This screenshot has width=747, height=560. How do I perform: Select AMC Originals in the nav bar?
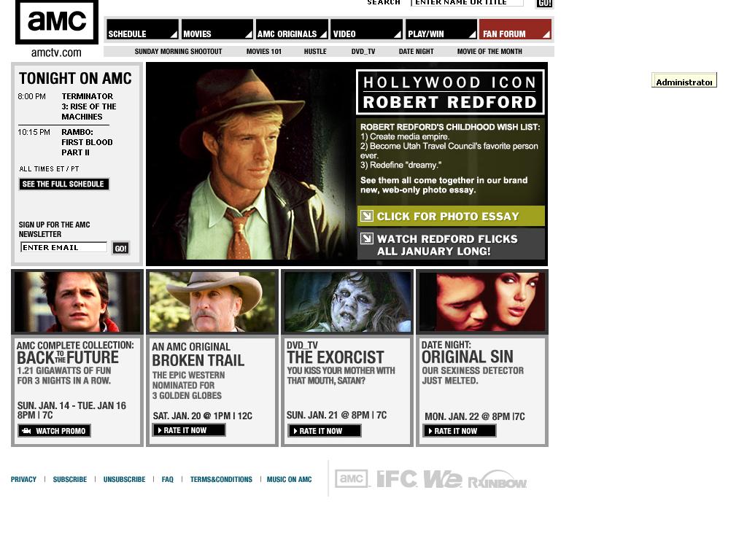point(292,30)
